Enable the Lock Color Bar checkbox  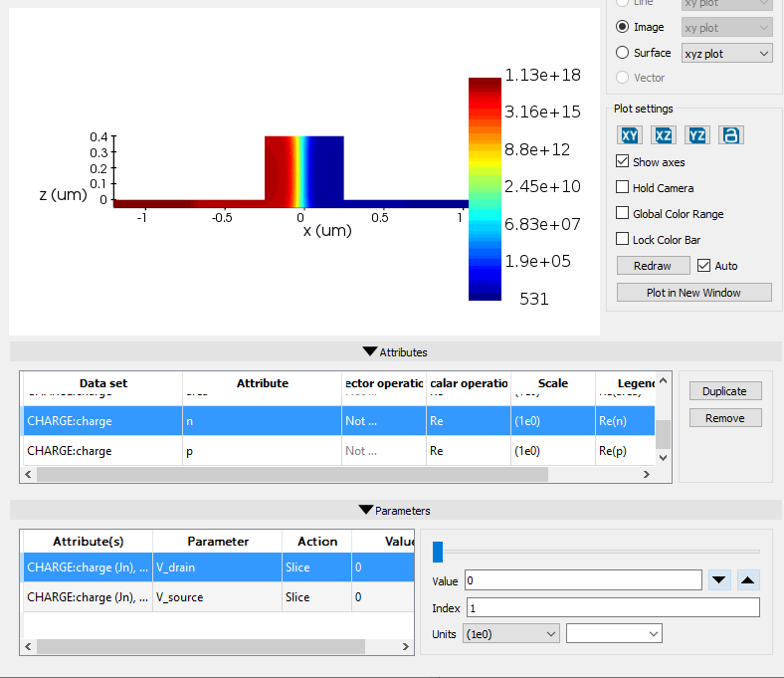[x=622, y=239]
